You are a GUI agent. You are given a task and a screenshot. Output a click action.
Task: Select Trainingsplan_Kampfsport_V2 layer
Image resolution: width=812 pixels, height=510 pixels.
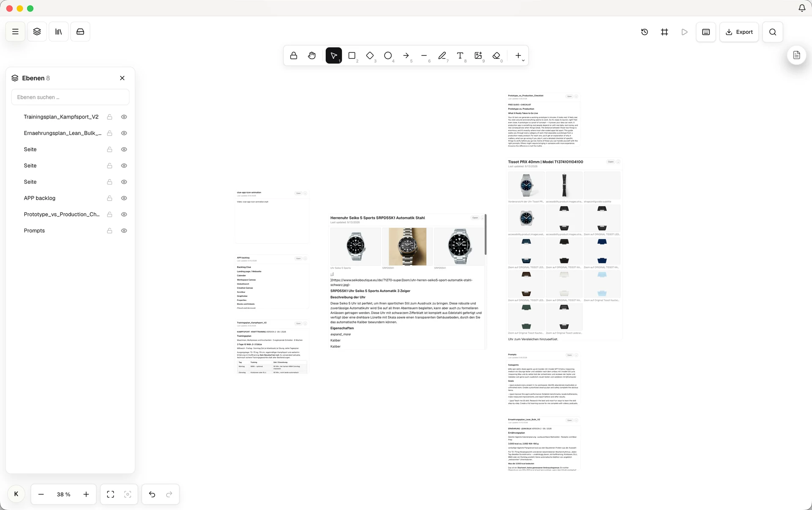click(x=61, y=117)
